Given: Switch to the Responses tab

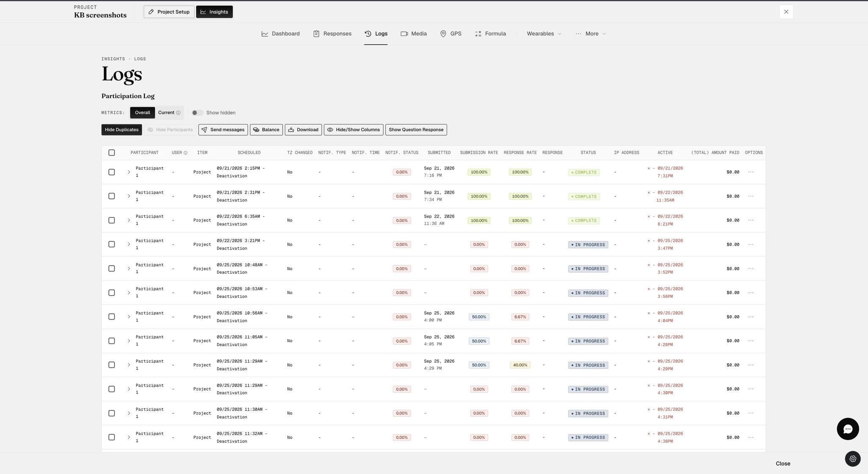Looking at the screenshot, I should (332, 34).
